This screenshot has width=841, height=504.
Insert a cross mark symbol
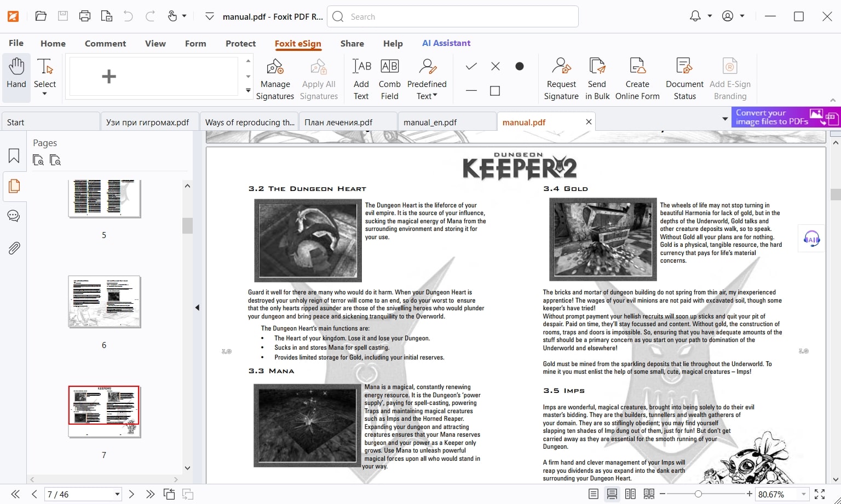(496, 66)
